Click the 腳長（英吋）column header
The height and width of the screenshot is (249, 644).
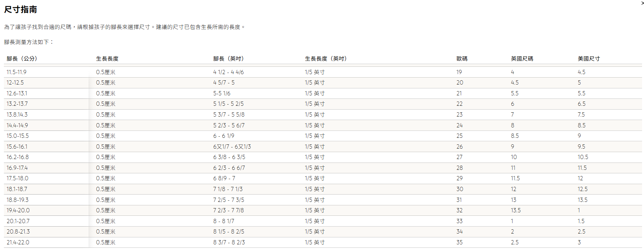[229, 59]
